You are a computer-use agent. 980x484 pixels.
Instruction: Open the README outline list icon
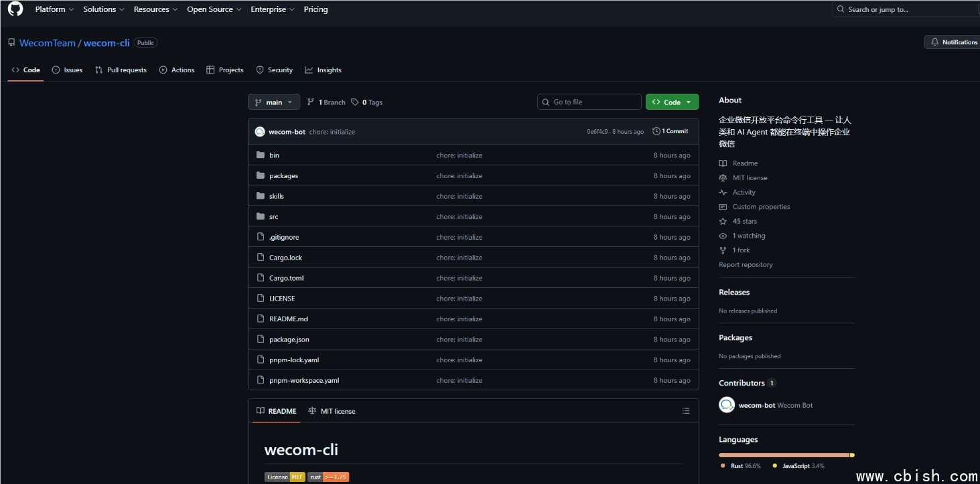685,411
